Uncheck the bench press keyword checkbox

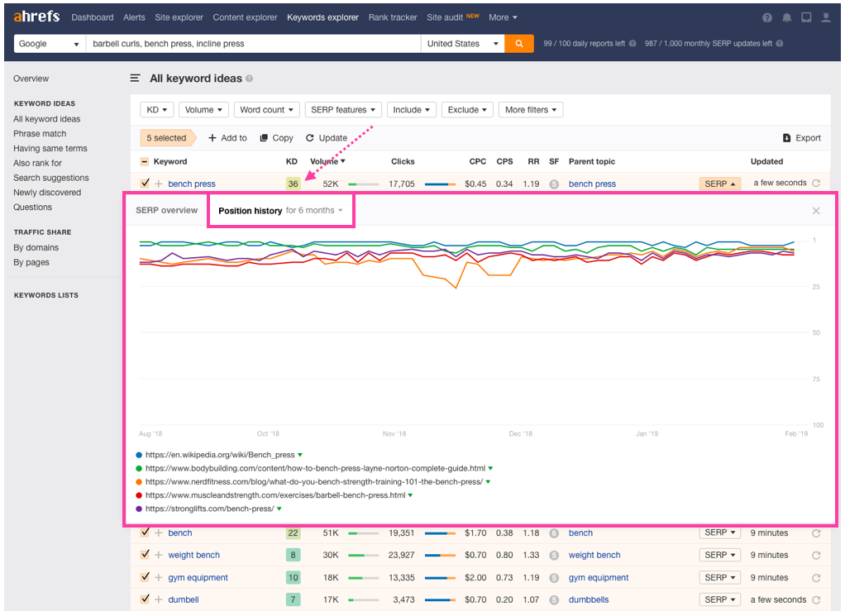tap(145, 184)
